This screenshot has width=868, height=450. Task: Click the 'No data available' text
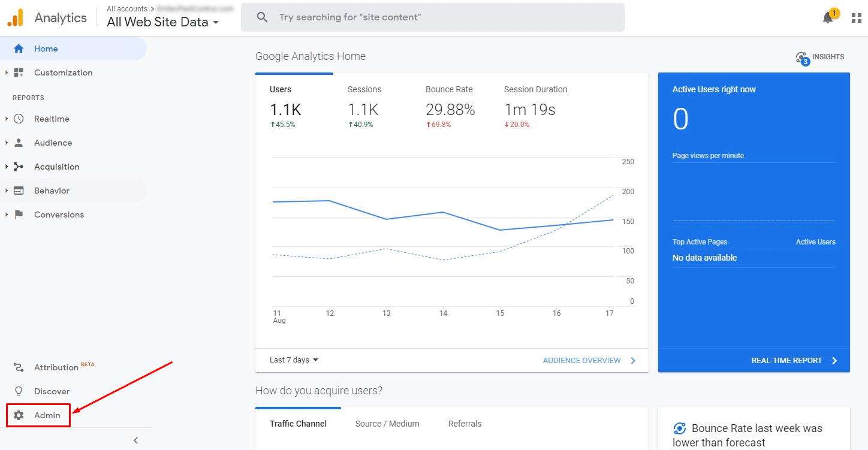(704, 258)
